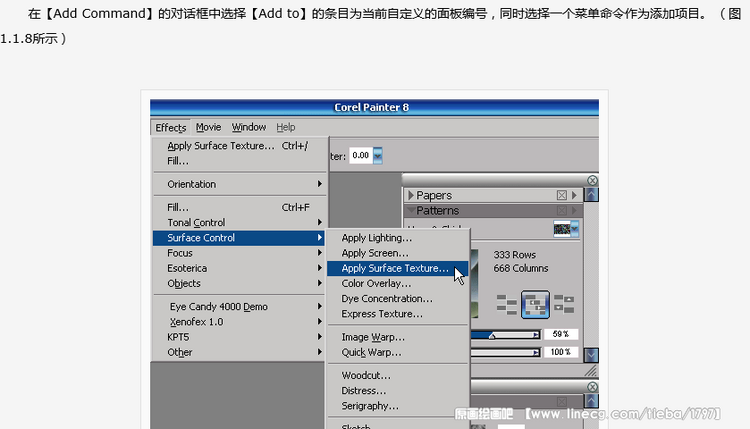The width and height of the screenshot is (750, 429).
Task: Open the Movie menu
Action: click(209, 127)
